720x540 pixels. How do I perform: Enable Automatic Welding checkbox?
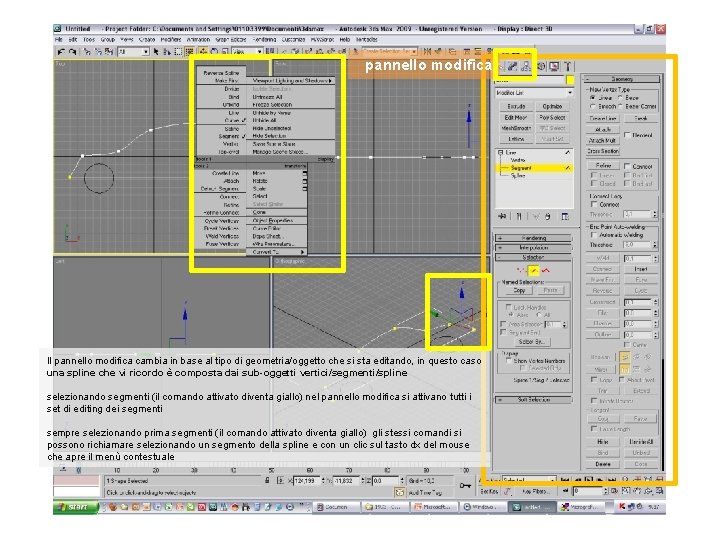594,235
